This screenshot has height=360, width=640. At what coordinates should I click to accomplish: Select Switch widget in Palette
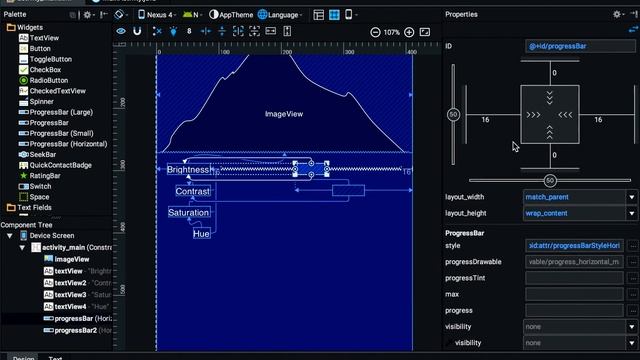35,187
